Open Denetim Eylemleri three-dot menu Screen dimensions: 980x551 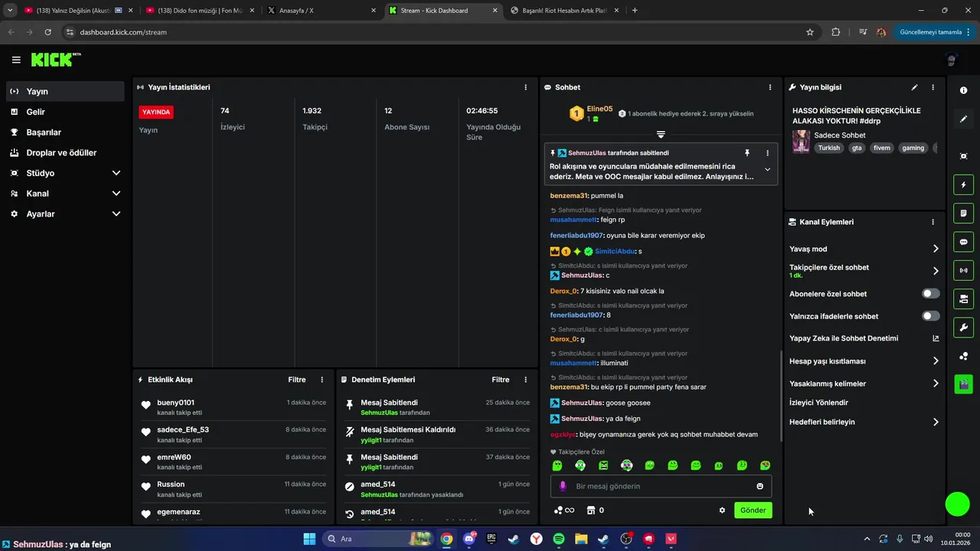tap(525, 380)
